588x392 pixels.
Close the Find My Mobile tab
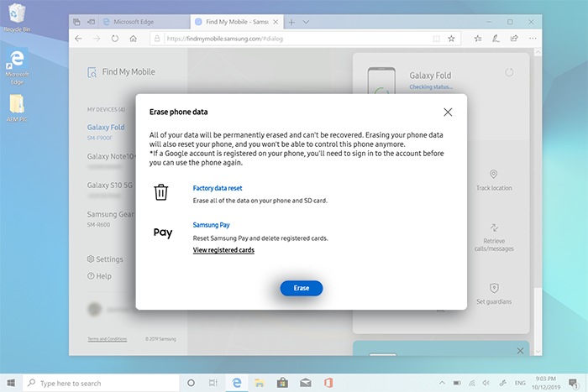pyautogui.click(x=276, y=22)
